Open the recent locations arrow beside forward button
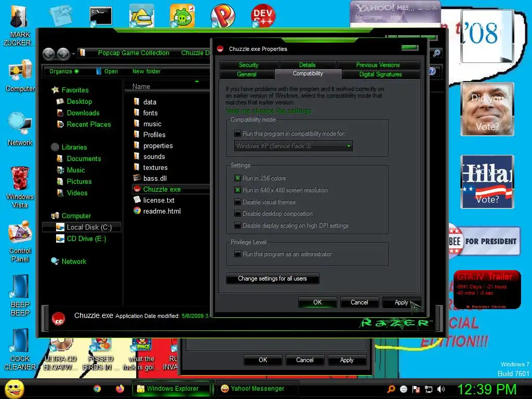Viewport: 532px width, 399px height. click(73, 54)
